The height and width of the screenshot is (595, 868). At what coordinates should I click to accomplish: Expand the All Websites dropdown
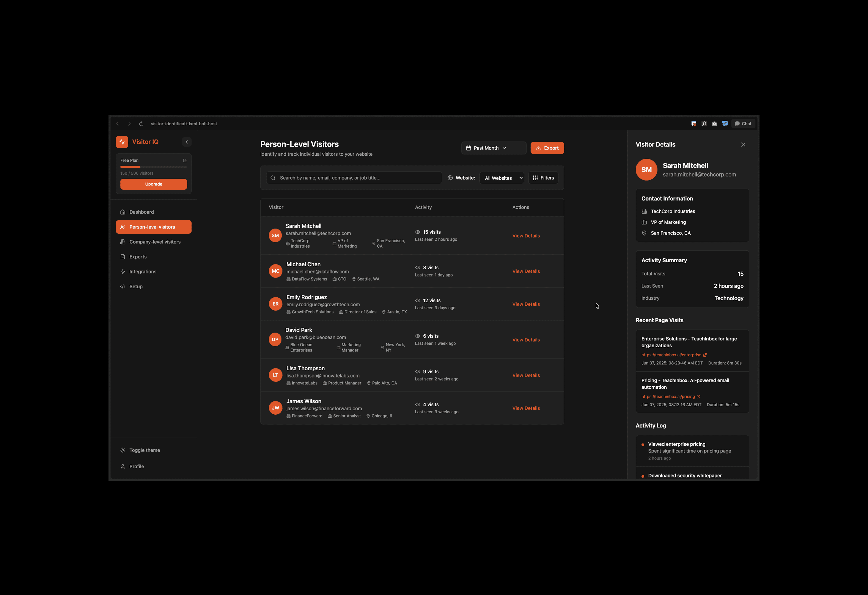point(502,178)
